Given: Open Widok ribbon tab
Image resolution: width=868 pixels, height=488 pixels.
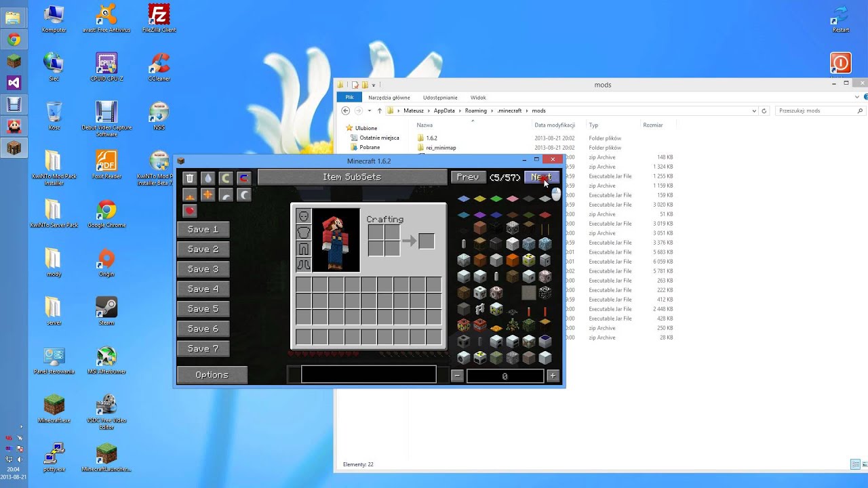Looking at the screenshot, I should coord(478,98).
